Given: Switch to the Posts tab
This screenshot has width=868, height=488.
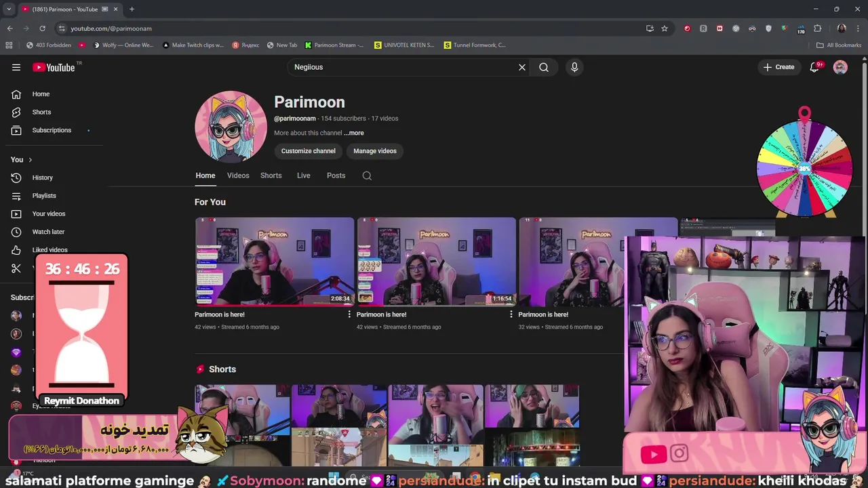Looking at the screenshot, I should click(336, 176).
